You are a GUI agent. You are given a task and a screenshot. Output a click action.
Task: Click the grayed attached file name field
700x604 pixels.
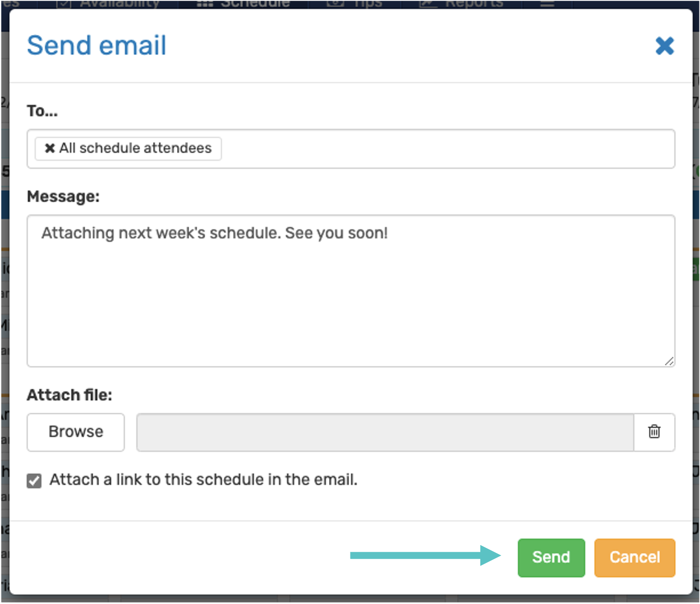[385, 432]
